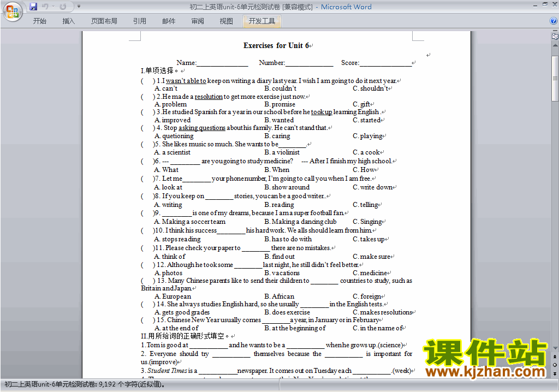Screen dimensions: 559x392
Task: Toggle the ruler icon above vertical scrollbar
Action: tap(555, 36)
